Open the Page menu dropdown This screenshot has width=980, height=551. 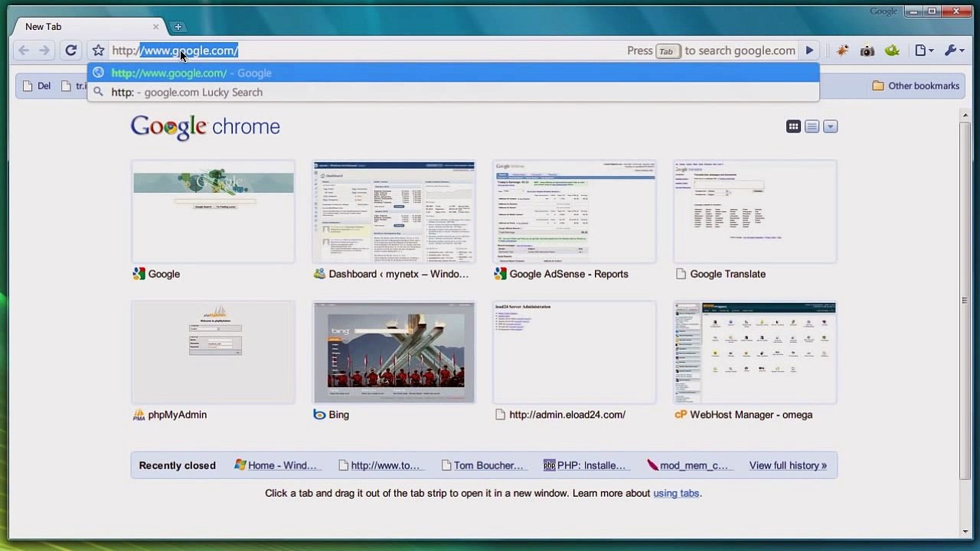tap(924, 51)
